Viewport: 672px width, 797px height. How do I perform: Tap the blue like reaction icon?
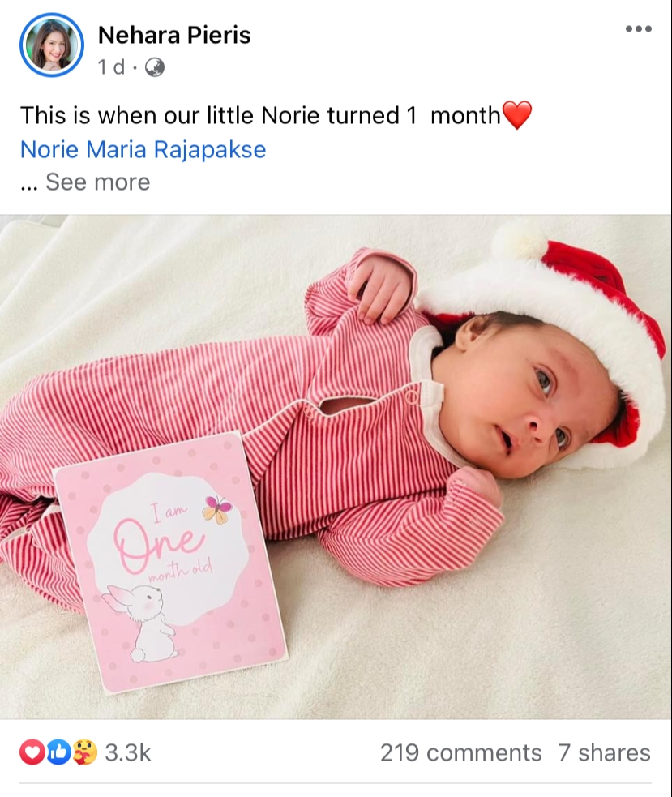[58, 752]
